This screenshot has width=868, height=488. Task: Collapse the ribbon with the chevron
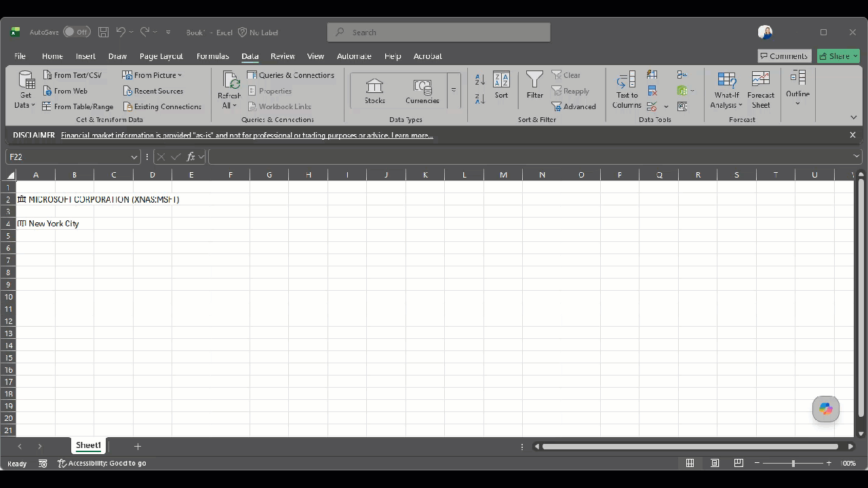point(853,117)
